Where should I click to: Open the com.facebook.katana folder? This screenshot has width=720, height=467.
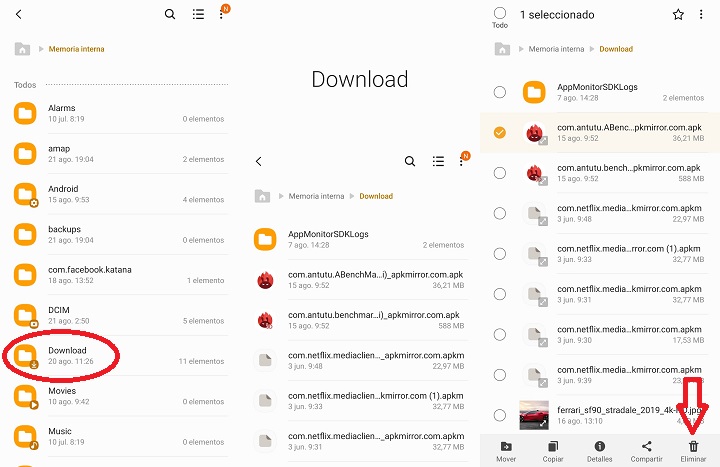coord(119,275)
